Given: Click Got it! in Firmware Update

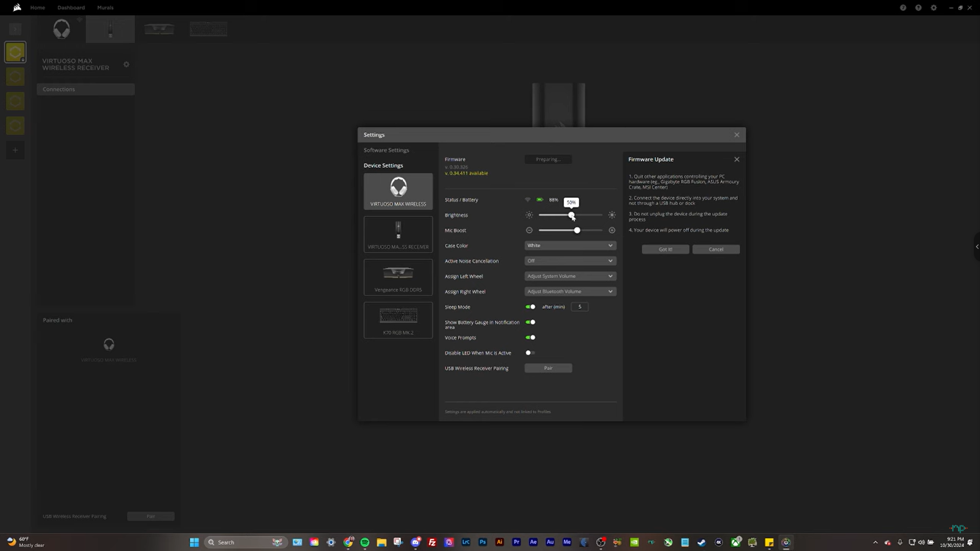Looking at the screenshot, I should (x=665, y=249).
